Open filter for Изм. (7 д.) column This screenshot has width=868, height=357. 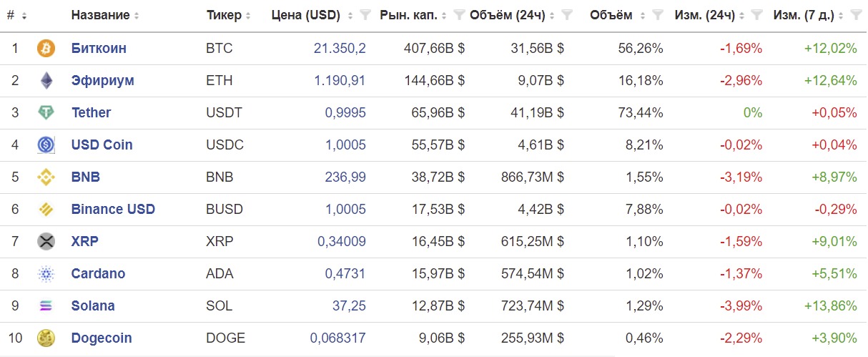click(x=854, y=15)
